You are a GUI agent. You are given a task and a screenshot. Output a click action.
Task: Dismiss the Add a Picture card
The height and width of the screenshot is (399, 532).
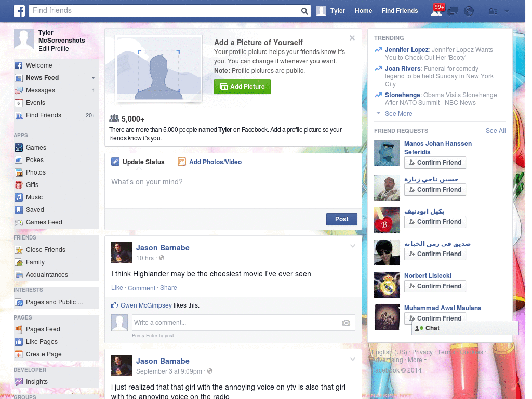pyautogui.click(x=352, y=38)
